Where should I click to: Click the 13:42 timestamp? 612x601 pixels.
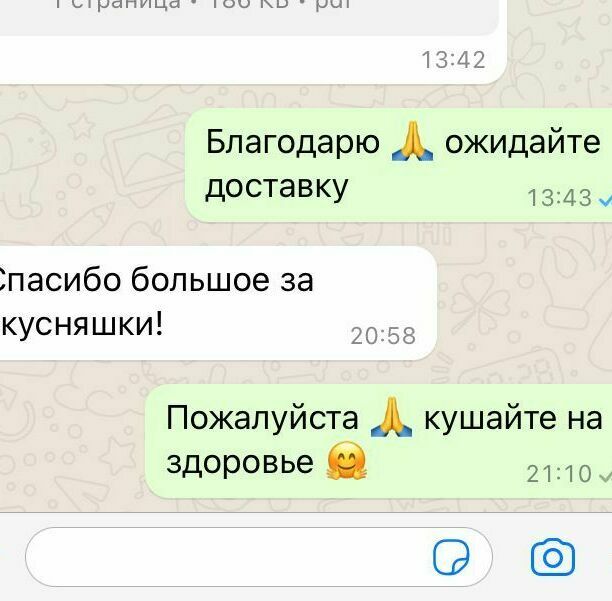[x=453, y=60]
